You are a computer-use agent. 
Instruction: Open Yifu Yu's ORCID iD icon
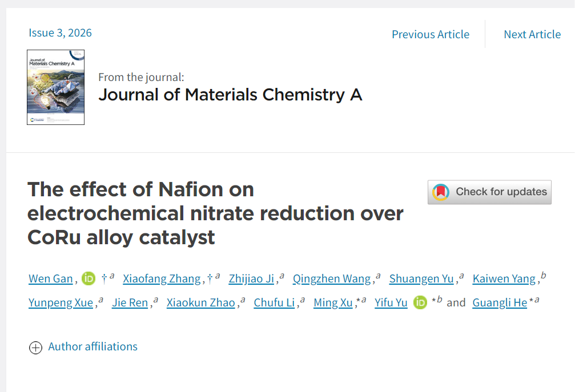point(420,302)
